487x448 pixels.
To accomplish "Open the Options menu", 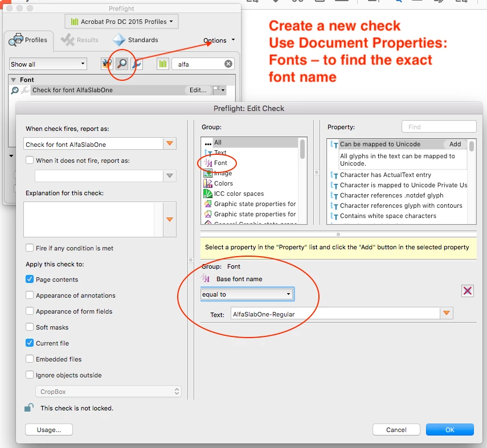I will (219, 40).
